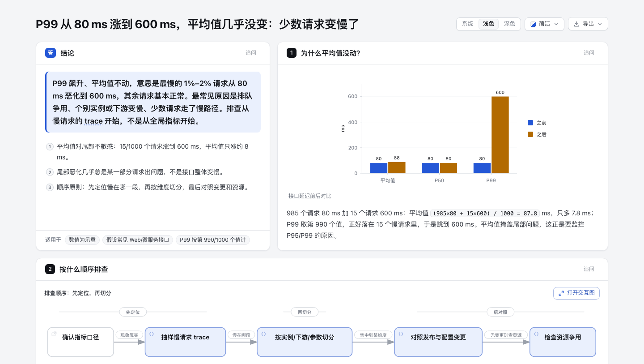Click the 假设常见 Web/微服务接口 tag

[x=138, y=240]
